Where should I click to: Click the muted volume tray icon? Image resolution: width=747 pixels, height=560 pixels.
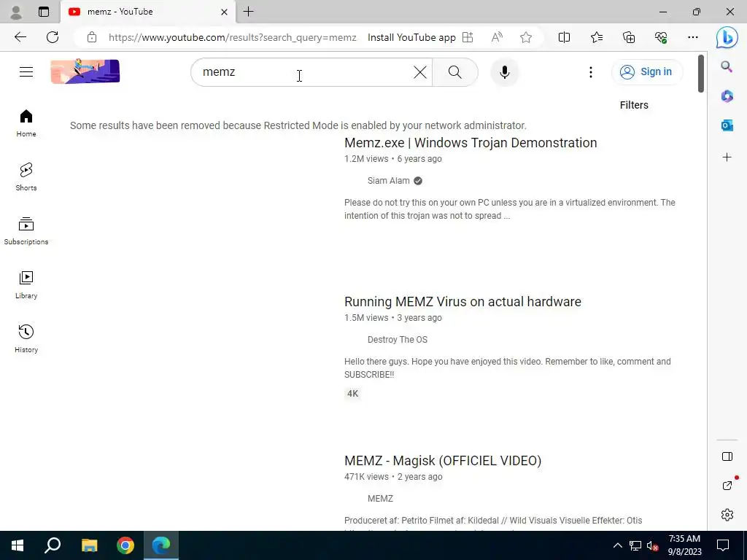(x=653, y=545)
